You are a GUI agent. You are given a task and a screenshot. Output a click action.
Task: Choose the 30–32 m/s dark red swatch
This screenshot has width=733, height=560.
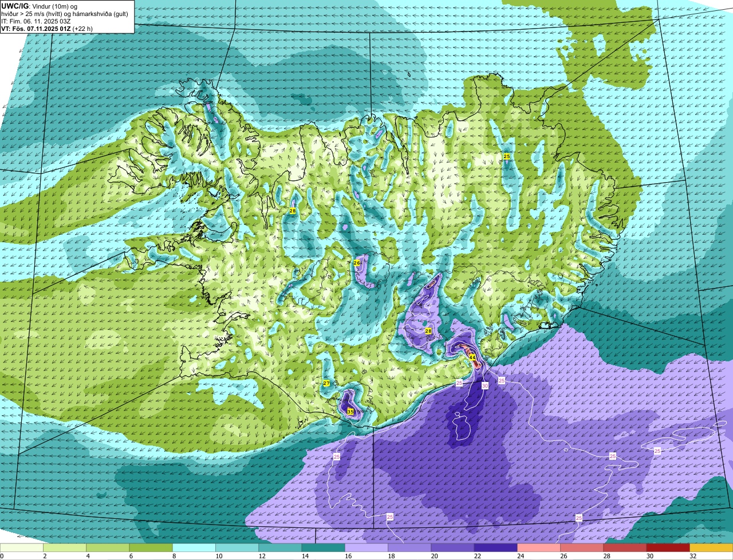[x=668, y=547]
